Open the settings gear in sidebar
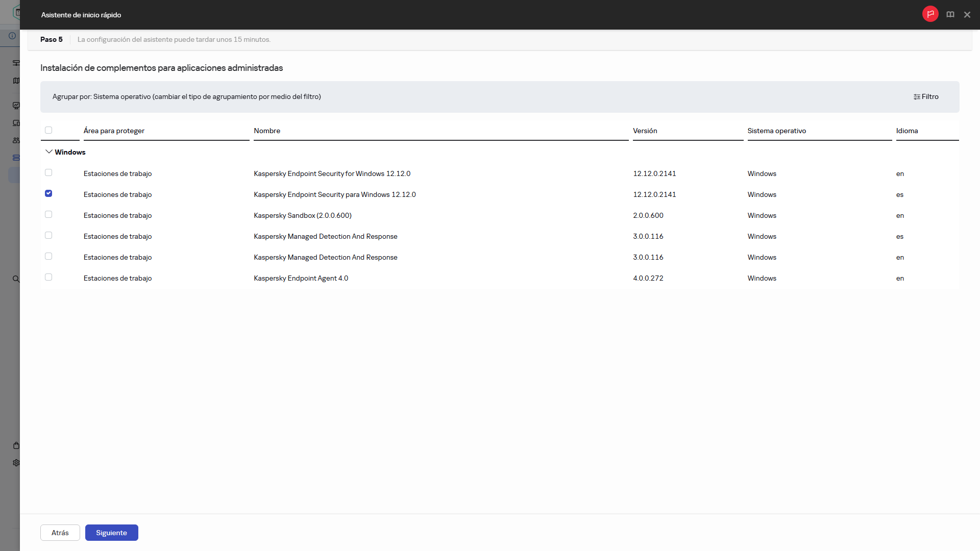This screenshot has height=551, width=980. click(16, 463)
